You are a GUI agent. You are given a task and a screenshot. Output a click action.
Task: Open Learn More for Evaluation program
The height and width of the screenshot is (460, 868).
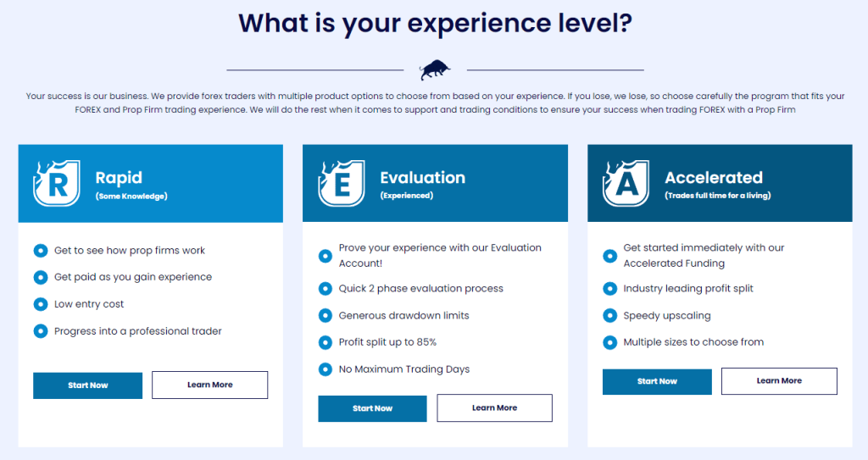pos(494,408)
